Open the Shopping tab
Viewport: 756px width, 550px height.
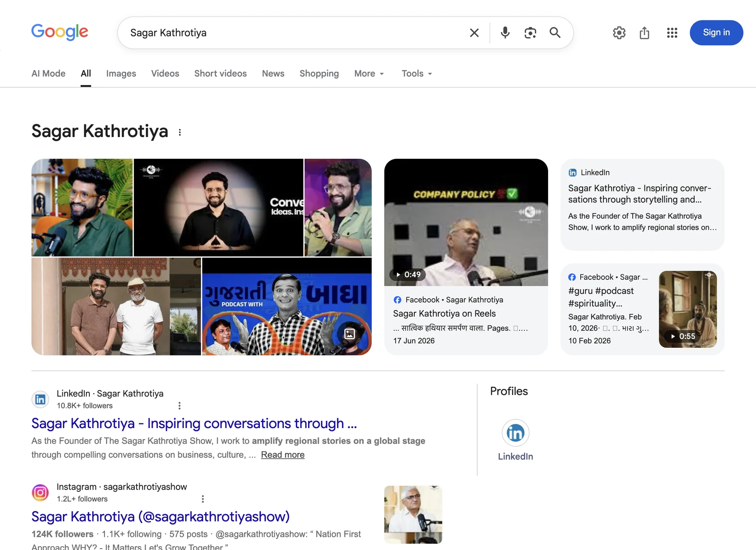tap(319, 73)
